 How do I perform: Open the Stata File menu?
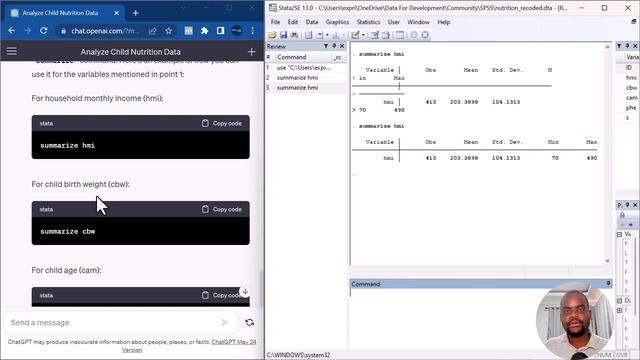click(x=275, y=22)
